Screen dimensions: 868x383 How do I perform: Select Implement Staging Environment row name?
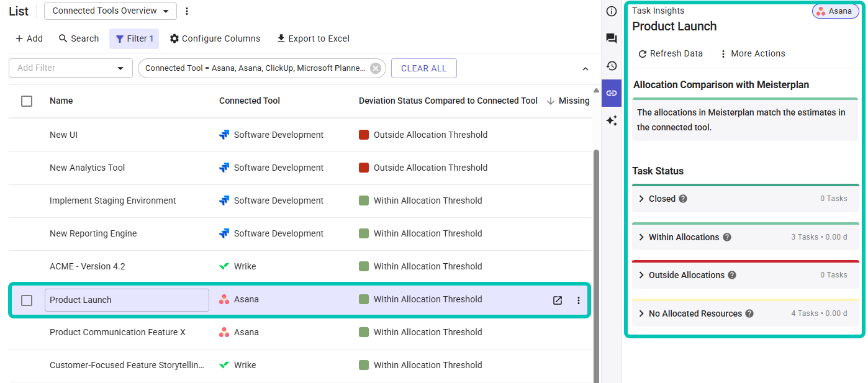tap(113, 201)
